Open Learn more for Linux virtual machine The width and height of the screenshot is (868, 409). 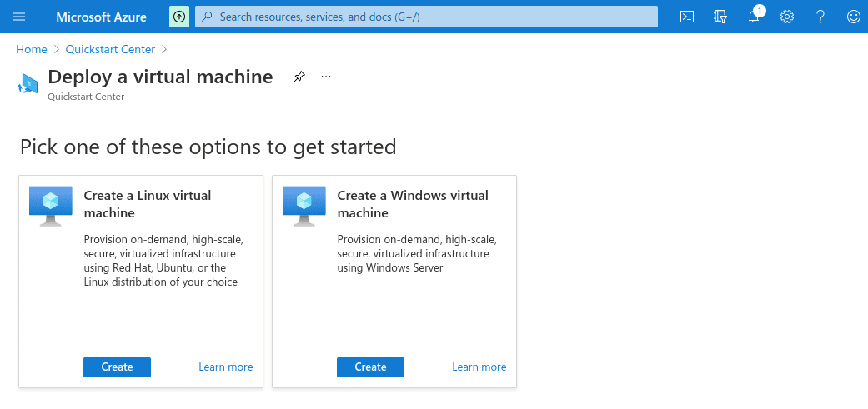226,367
